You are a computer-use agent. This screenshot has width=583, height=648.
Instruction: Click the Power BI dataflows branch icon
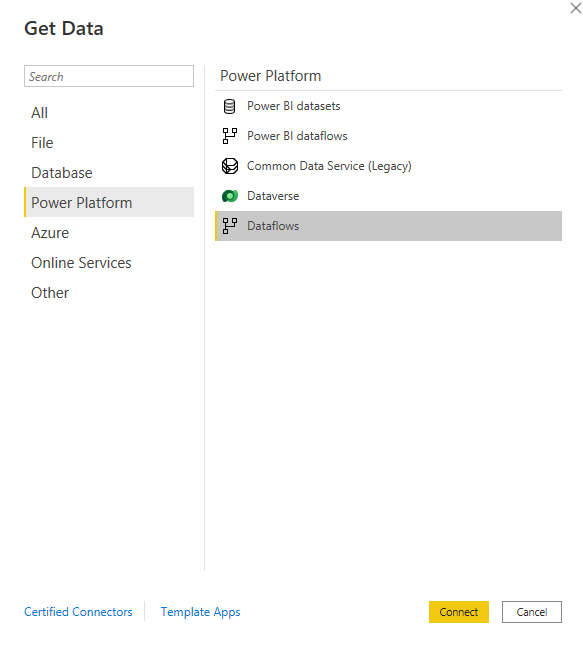pyautogui.click(x=230, y=136)
